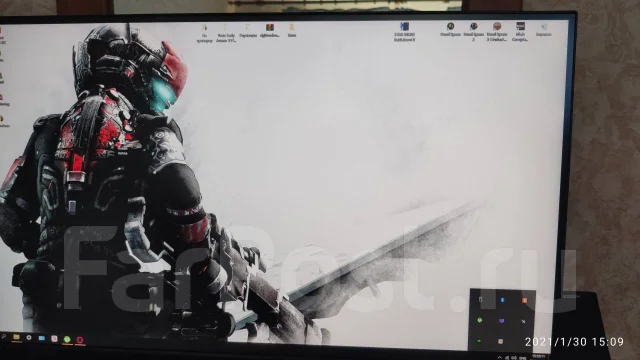Click the orange icon in tray popup

(524, 301)
